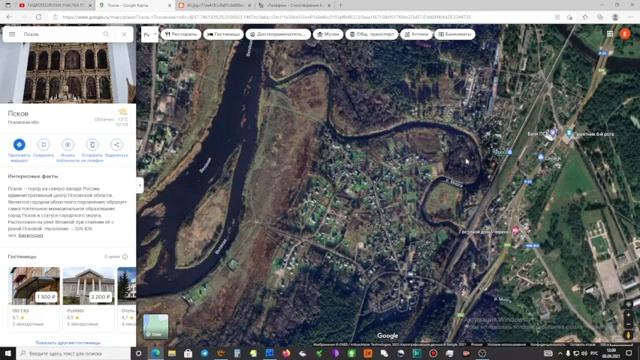Clear the Псков search with the X

pos(124,34)
